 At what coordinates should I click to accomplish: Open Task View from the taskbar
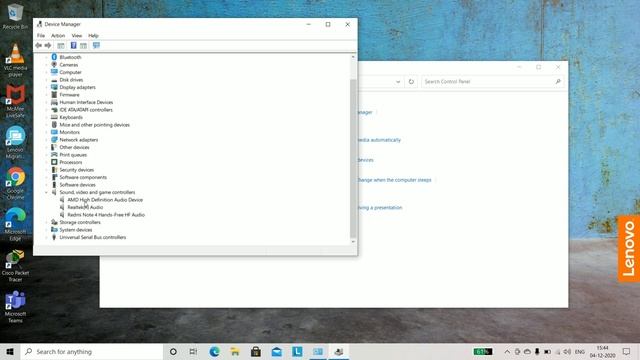point(193,351)
